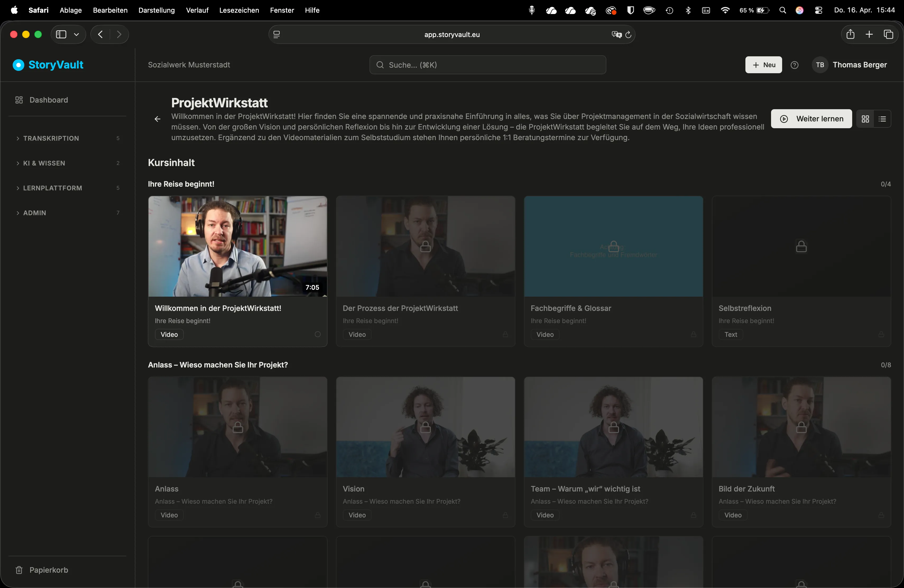The width and height of the screenshot is (904, 588).
Task: Click the 0/4 progress counter
Action: click(x=886, y=184)
